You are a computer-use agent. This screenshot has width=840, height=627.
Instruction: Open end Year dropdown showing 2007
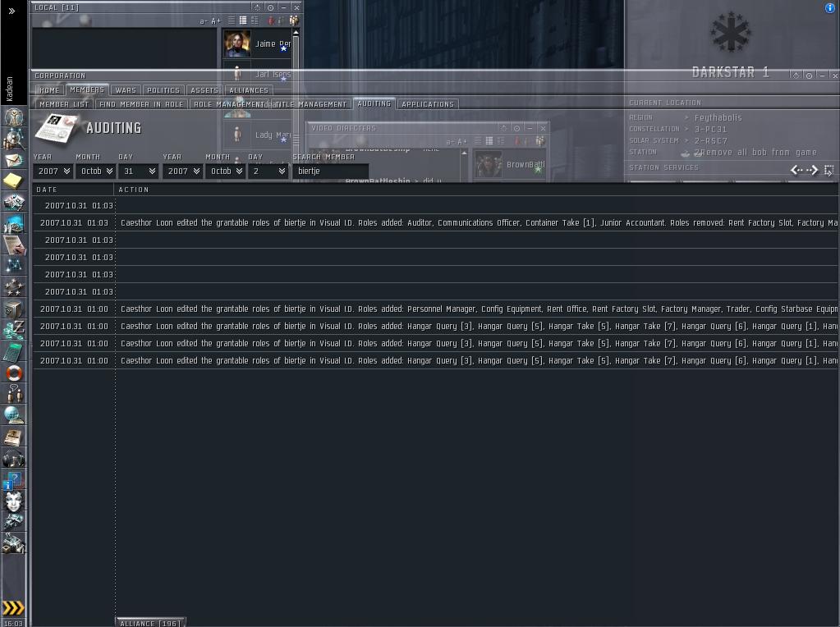182,172
